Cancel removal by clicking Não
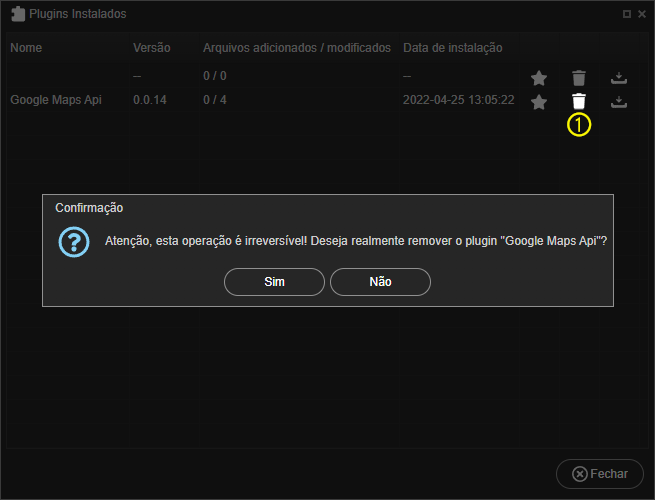 [x=380, y=282]
